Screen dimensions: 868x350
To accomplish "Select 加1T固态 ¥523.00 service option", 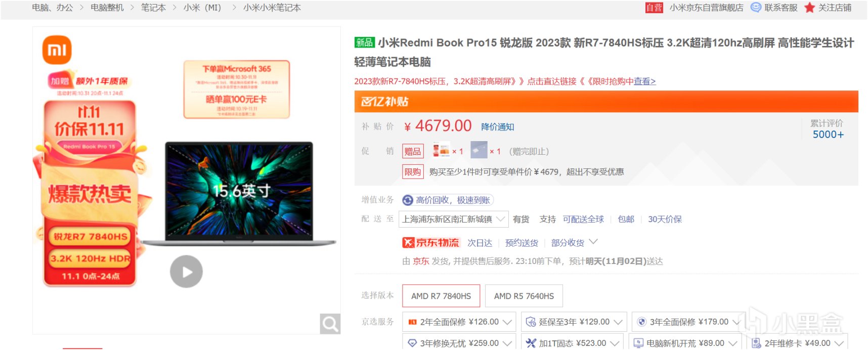I will [x=573, y=343].
